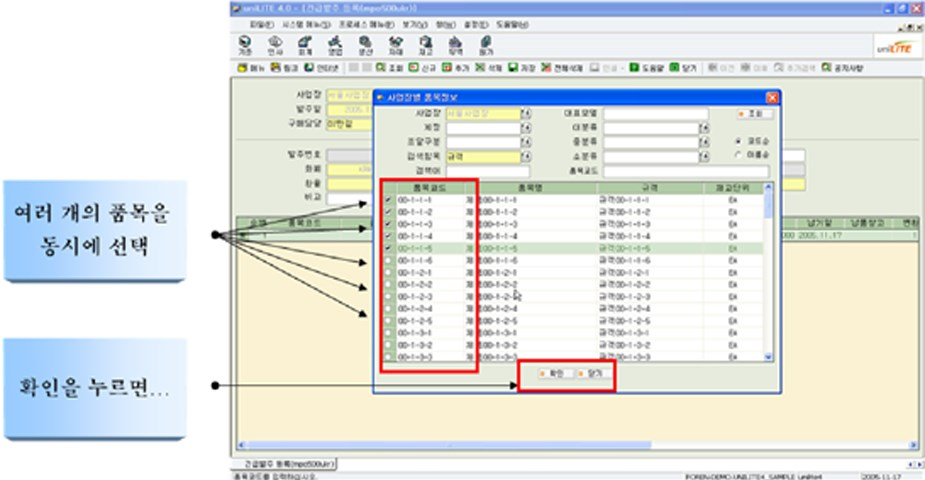The image size is (925, 480).
Task: Close the 사업장별 품목정보 popup window
Action: 772,97
